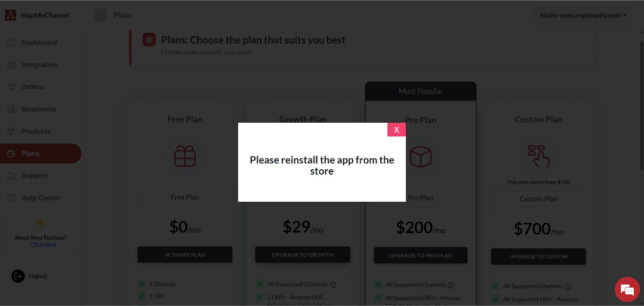The height and width of the screenshot is (306, 644).
Task: Toggle Custom Plan All Supported Channels checkmark
Action: [x=495, y=286]
